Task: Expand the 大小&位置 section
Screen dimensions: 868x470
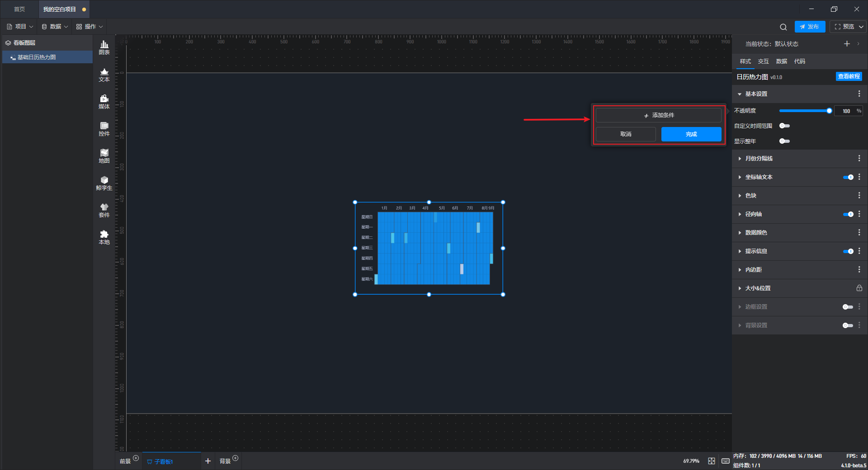Action: (x=740, y=288)
